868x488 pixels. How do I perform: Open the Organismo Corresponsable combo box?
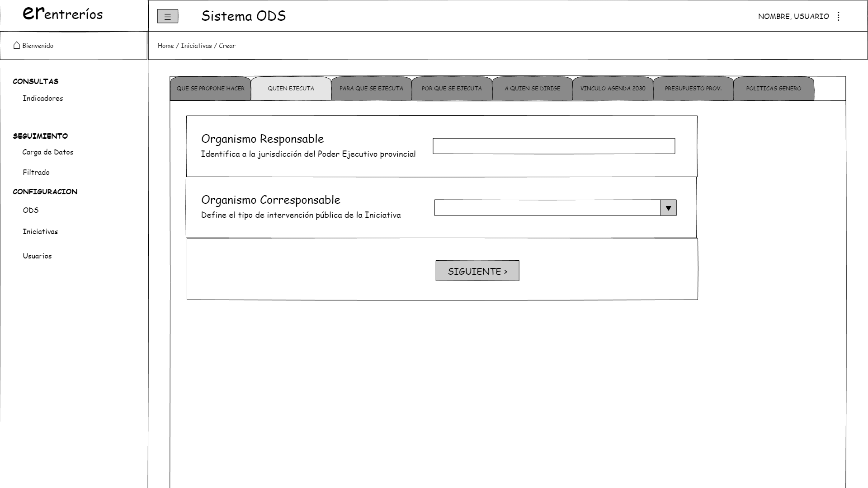tap(547, 208)
